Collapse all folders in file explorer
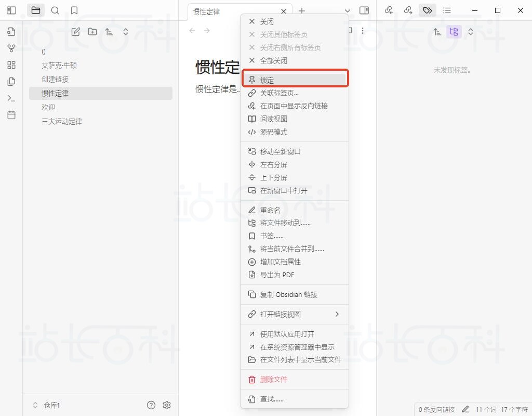Viewport: 532px width, 416px height. click(x=126, y=31)
